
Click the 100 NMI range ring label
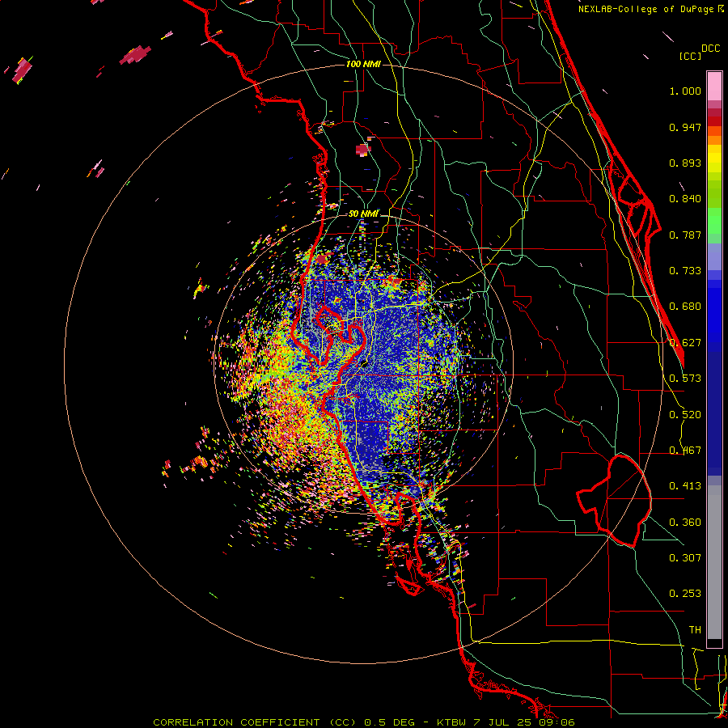pyautogui.click(x=363, y=64)
